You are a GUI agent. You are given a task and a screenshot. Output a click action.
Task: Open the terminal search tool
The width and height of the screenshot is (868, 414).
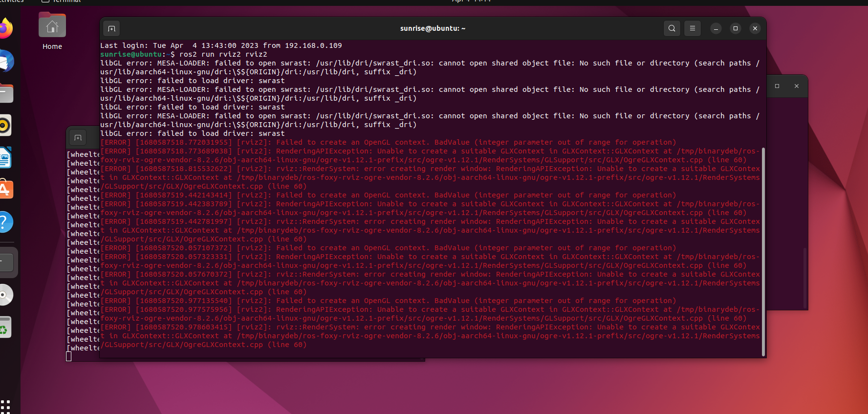click(x=672, y=28)
